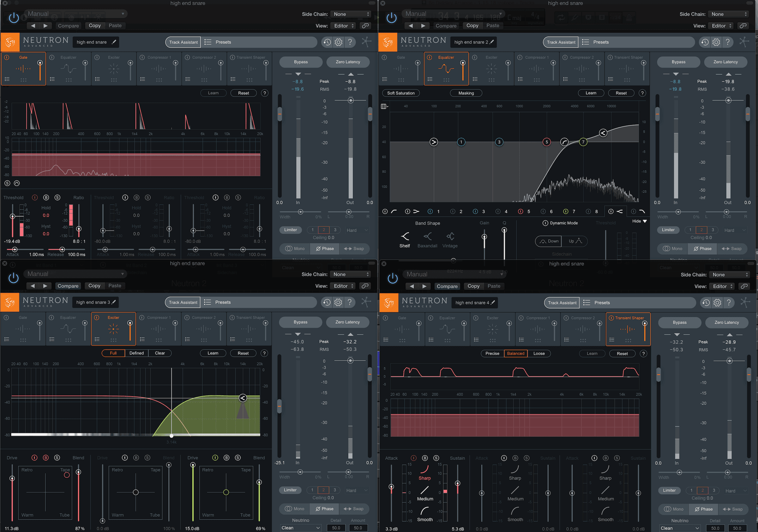Open Compressor 1 module in top-left window

(159, 69)
